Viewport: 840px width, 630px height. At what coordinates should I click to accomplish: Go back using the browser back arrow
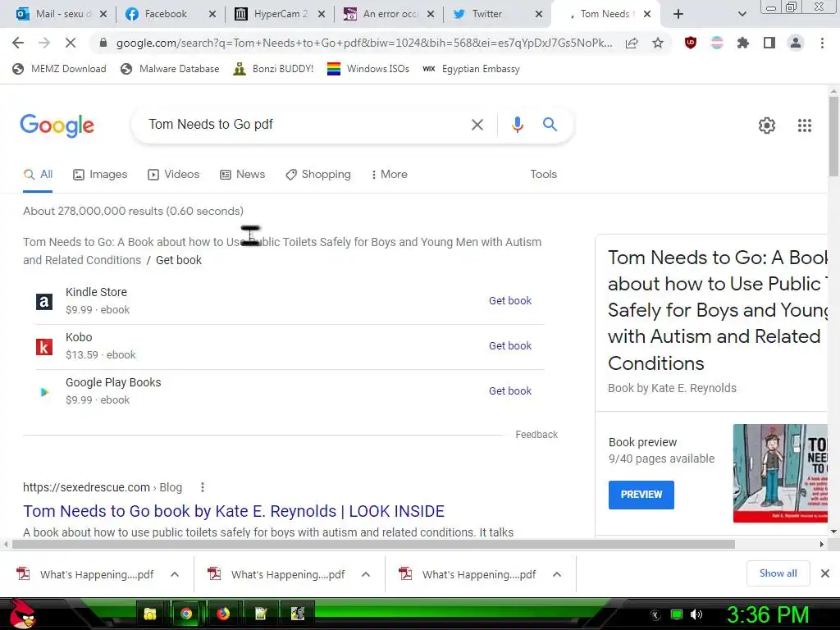18,43
